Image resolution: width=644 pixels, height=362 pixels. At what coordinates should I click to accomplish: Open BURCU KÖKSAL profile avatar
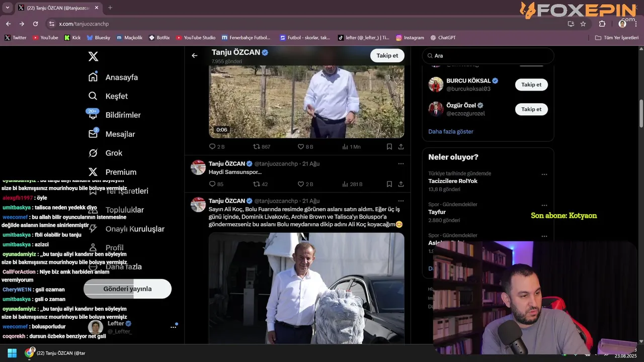point(436,84)
